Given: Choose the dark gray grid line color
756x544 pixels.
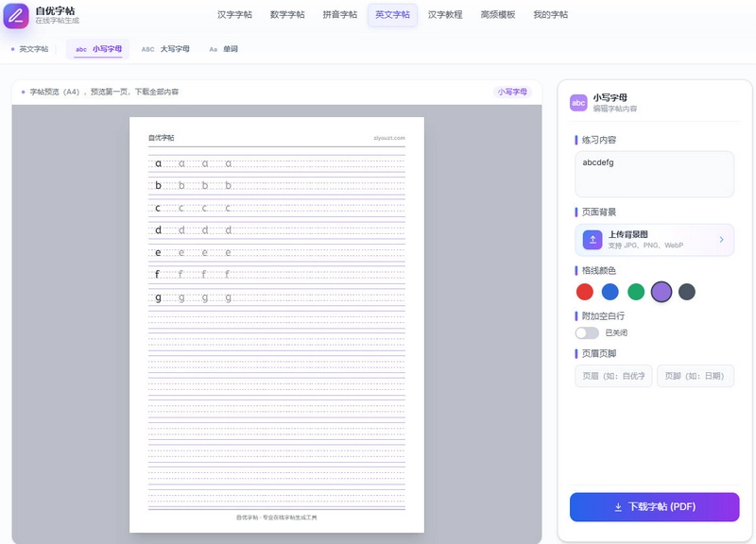Looking at the screenshot, I should pyautogui.click(x=687, y=292).
